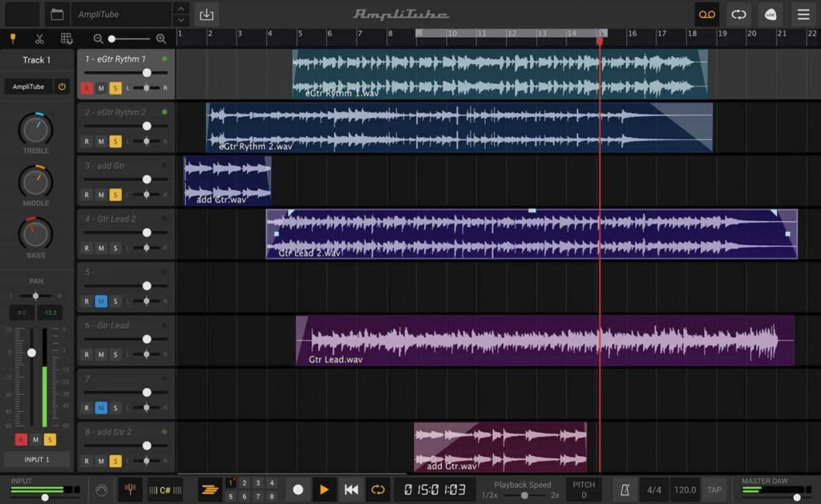The height and width of the screenshot is (504, 821).
Task: Select the yellow marker tool
Action: (14, 38)
